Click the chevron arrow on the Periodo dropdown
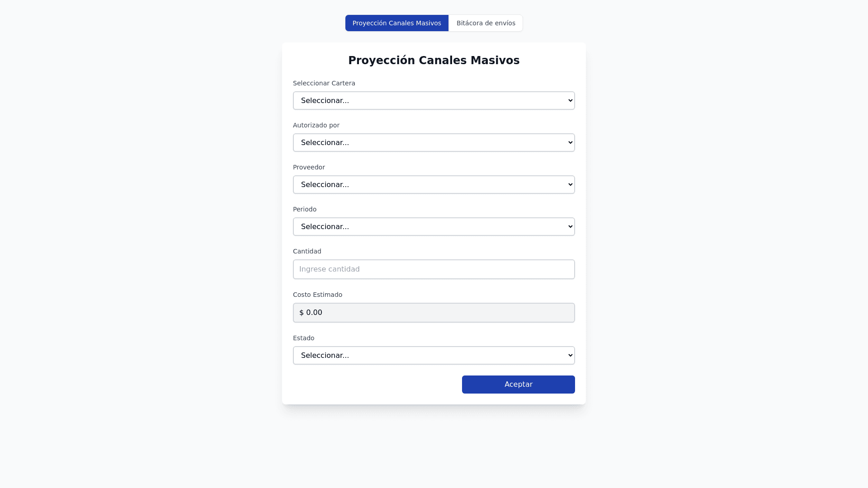The image size is (868, 488). (570, 227)
